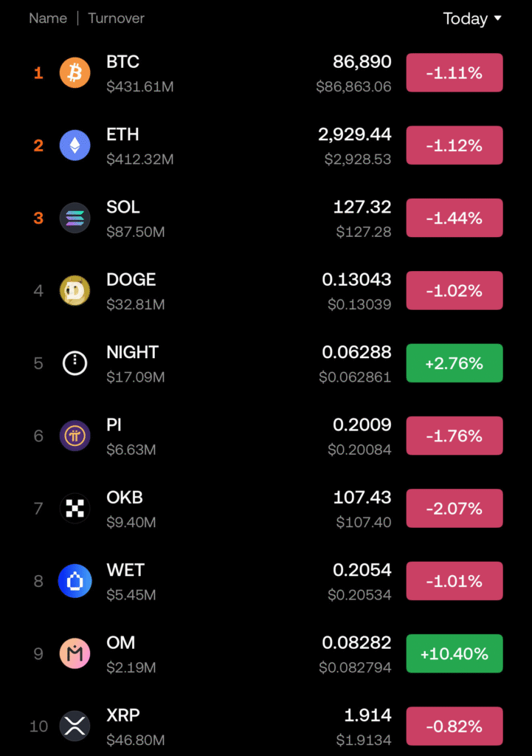Click the red OKB -2.07% badge
This screenshot has width=532, height=756.
point(454,508)
